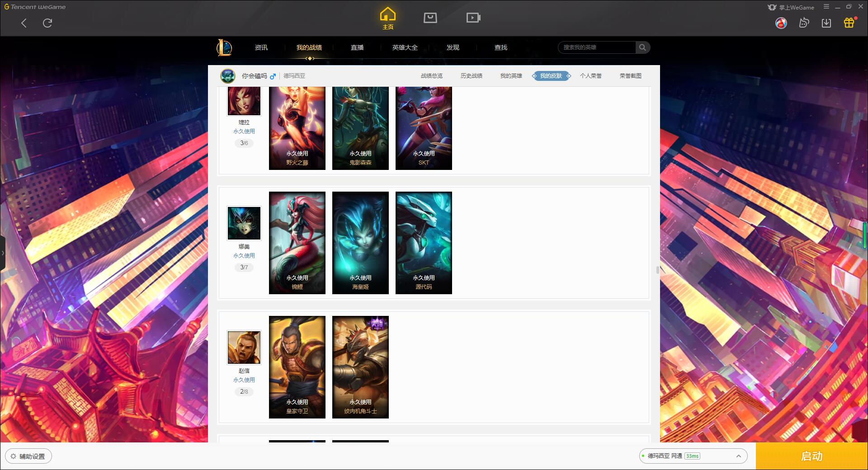Open the 资讯 tab
The image size is (868, 470).
(x=261, y=47)
